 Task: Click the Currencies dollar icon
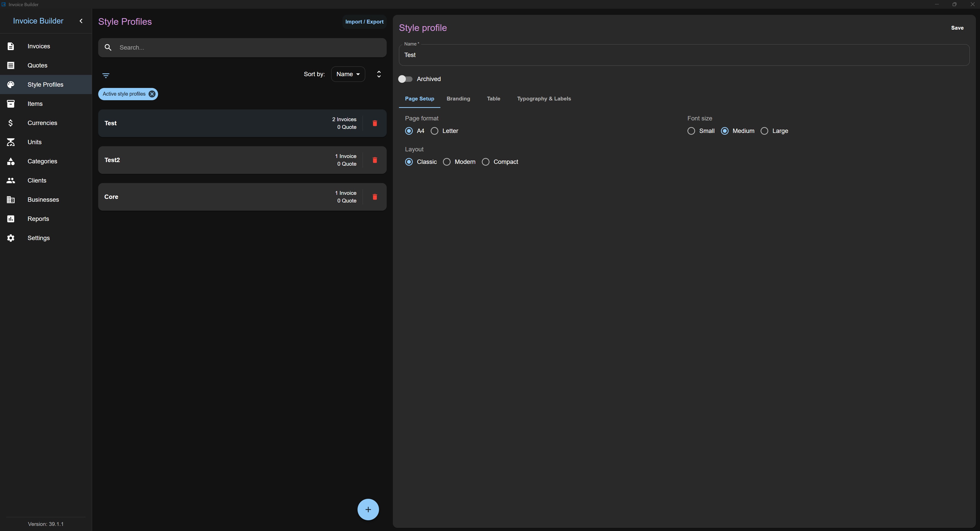[11, 123]
